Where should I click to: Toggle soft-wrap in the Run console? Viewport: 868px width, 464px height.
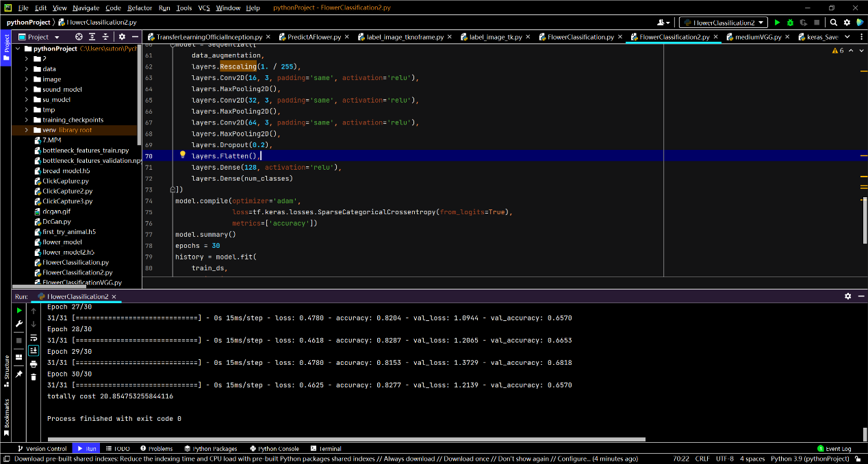click(33, 337)
